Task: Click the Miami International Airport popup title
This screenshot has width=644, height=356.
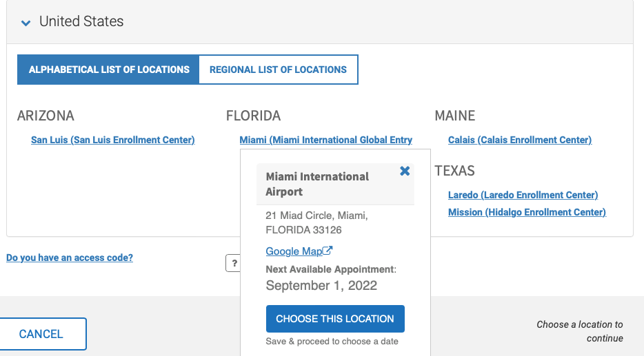Action: (317, 184)
